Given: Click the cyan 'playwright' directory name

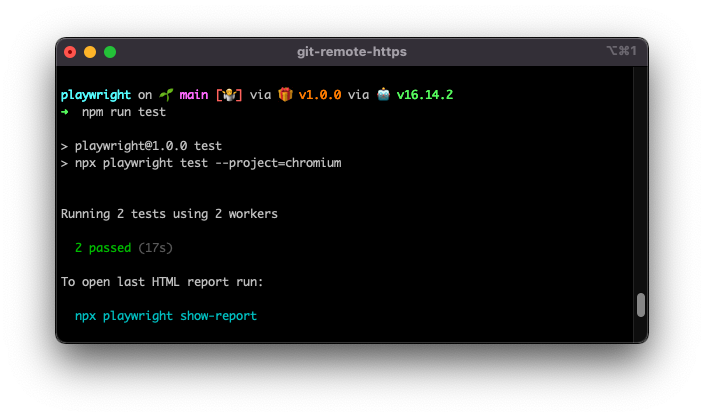Looking at the screenshot, I should tap(96, 95).
